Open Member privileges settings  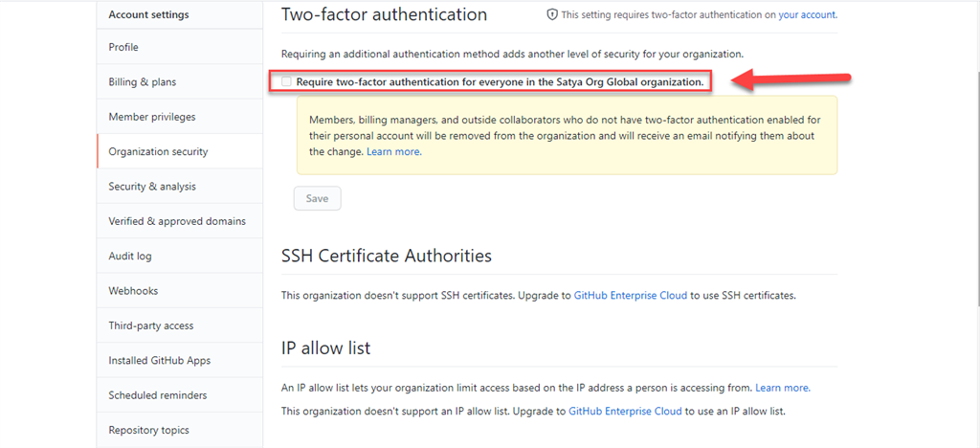coord(179,117)
